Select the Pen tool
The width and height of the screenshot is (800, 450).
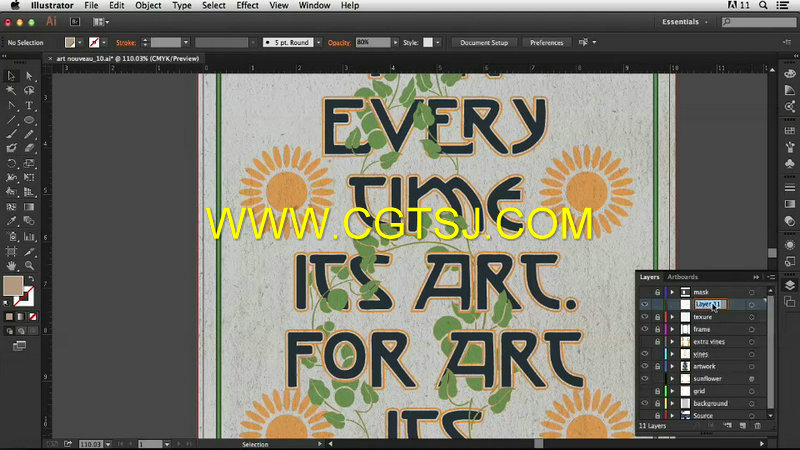point(11,106)
